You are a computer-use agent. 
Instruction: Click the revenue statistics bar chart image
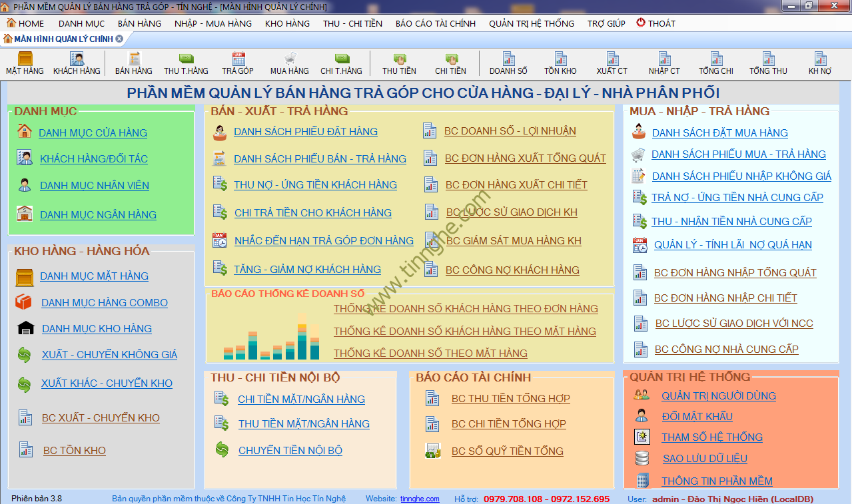[x=271, y=338]
